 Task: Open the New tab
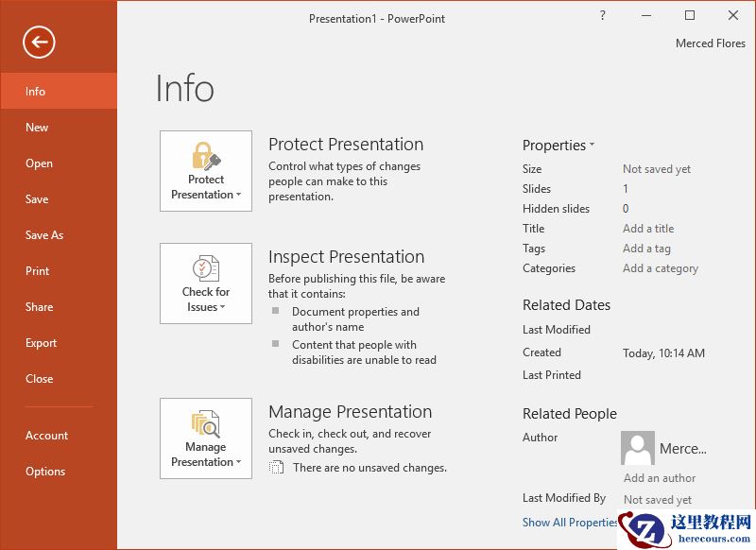click(59, 128)
